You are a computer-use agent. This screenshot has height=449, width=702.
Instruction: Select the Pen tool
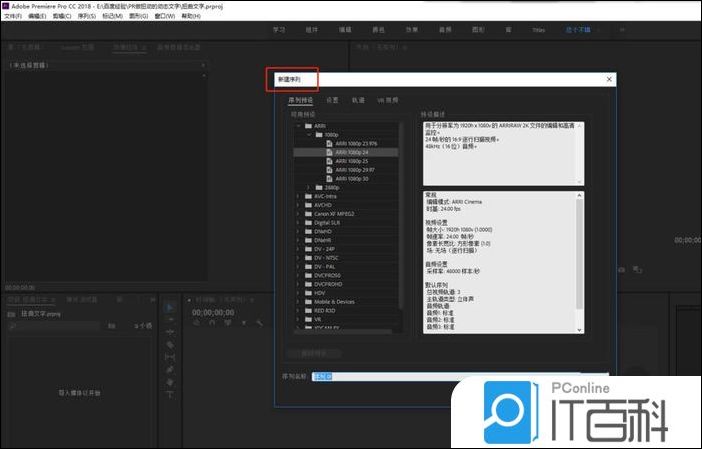point(170,369)
